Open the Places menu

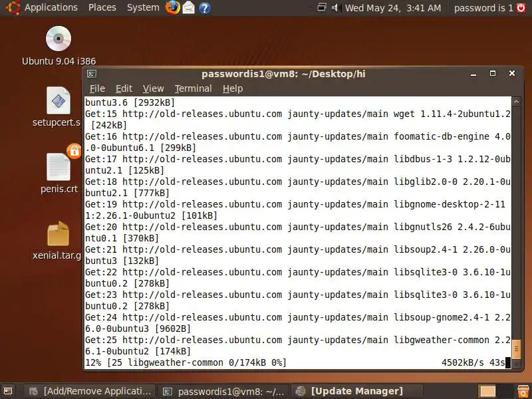pyautogui.click(x=102, y=7)
